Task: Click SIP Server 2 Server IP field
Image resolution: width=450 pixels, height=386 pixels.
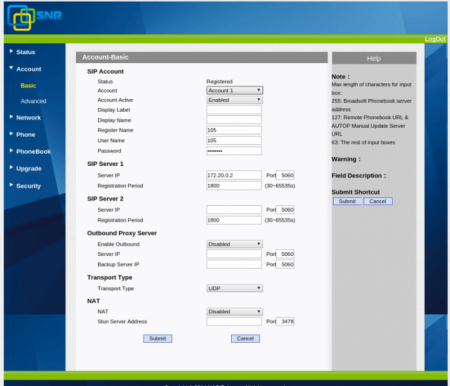Action: point(234,210)
